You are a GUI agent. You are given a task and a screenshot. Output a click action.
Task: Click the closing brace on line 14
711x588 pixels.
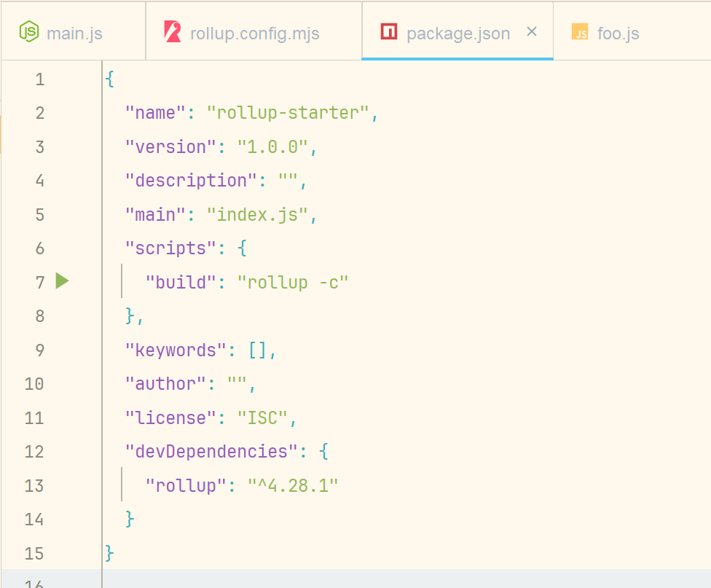click(130, 520)
